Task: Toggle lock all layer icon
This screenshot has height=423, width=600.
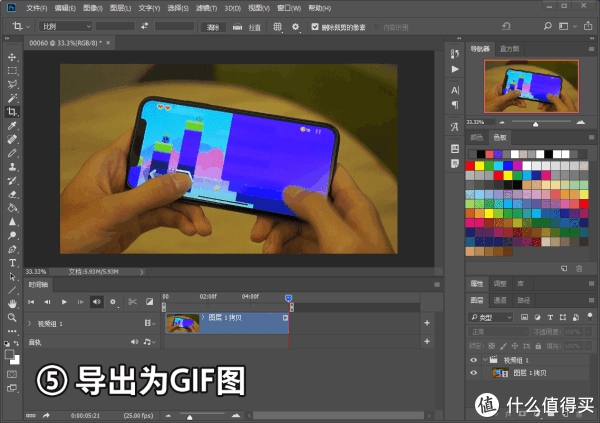Action: tap(538, 346)
